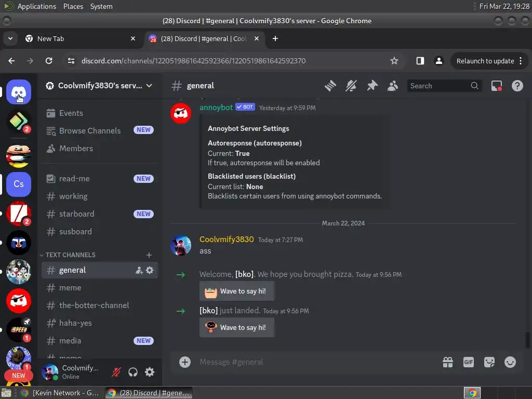
Task: Reload the page in Chrome
Action: tap(49, 61)
